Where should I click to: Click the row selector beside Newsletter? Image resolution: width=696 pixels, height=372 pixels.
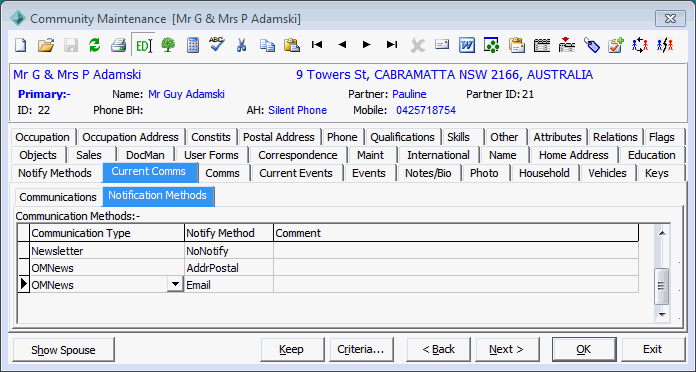click(24, 251)
